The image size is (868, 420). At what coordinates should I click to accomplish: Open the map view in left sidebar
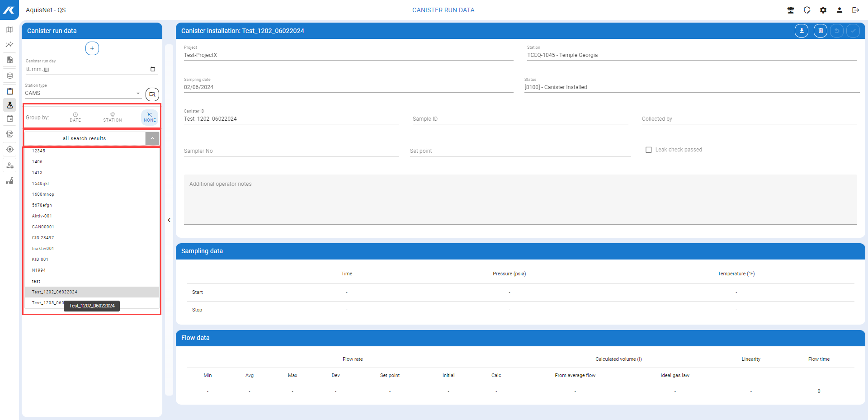(9, 30)
